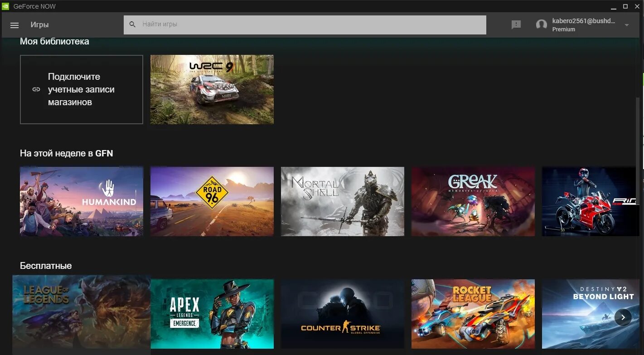Screen dimensions: 644x355
Task: Open Destiny 2 Beyond Light tile
Action: 591,314
